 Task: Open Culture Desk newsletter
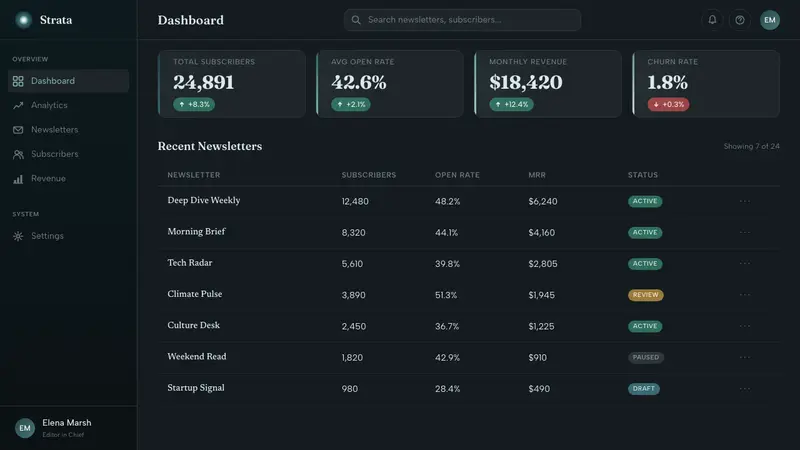[193, 326]
